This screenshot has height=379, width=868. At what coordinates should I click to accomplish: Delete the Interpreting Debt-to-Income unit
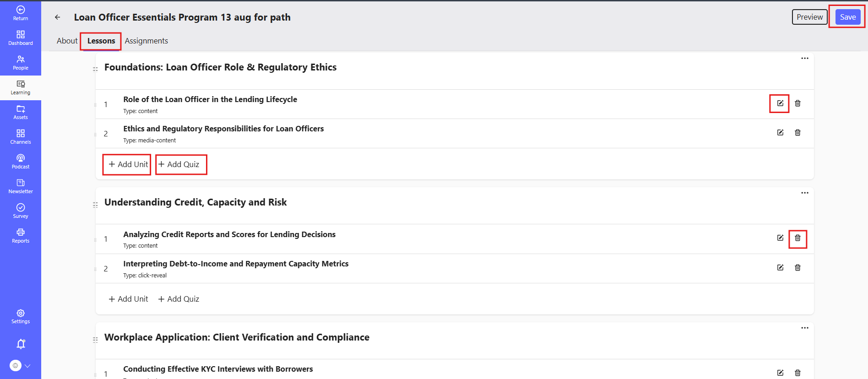tap(797, 268)
